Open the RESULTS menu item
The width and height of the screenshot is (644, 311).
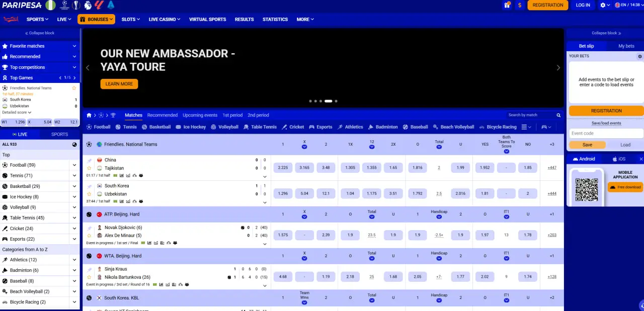pyautogui.click(x=244, y=19)
